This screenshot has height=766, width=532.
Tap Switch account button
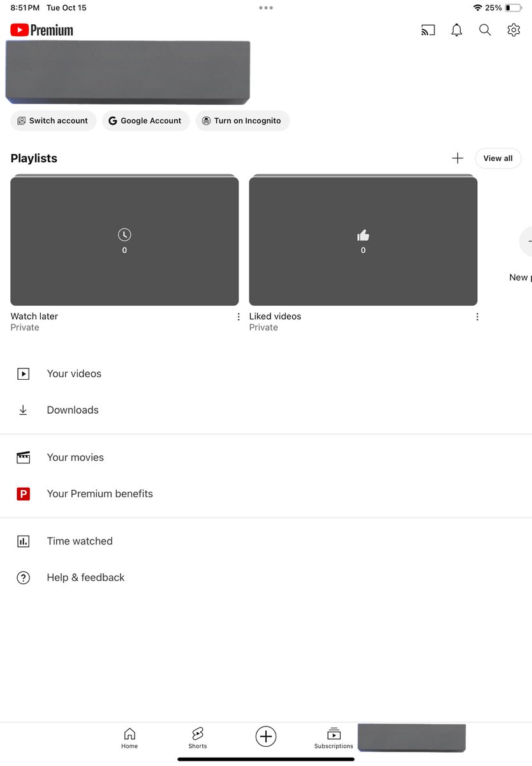tap(54, 121)
